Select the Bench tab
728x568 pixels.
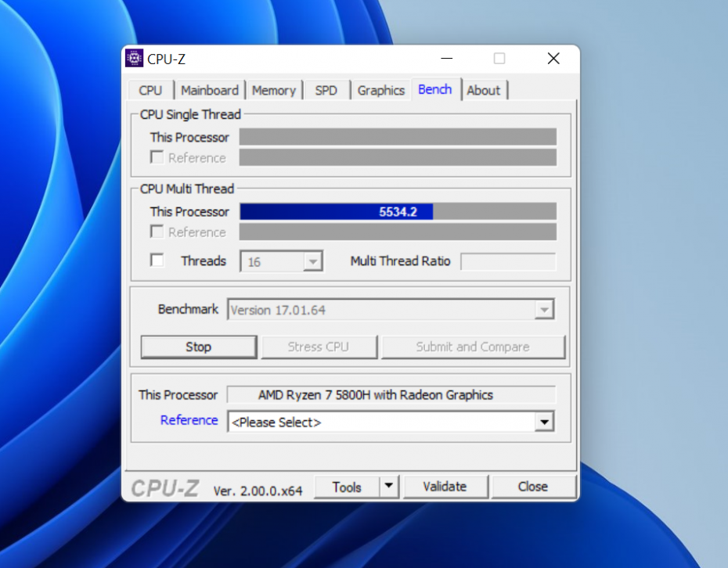click(435, 89)
